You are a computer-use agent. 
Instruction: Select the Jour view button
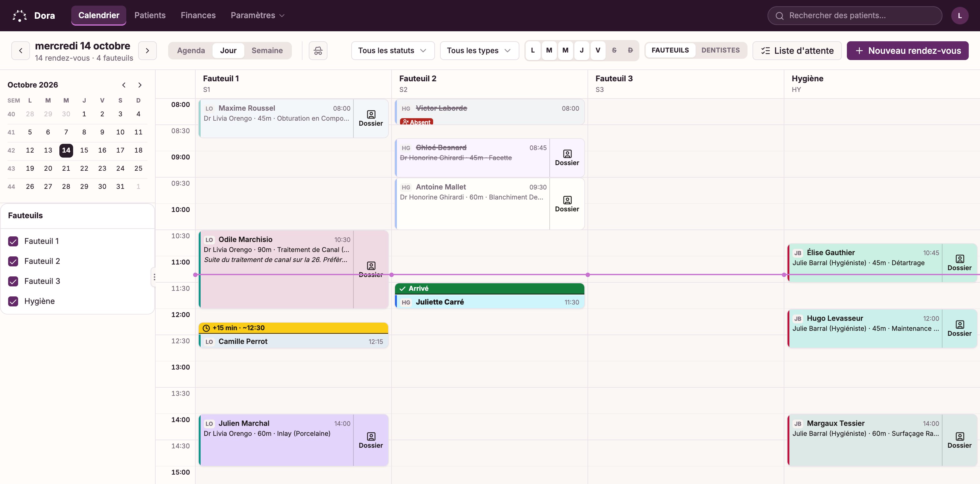click(x=228, y=51)
